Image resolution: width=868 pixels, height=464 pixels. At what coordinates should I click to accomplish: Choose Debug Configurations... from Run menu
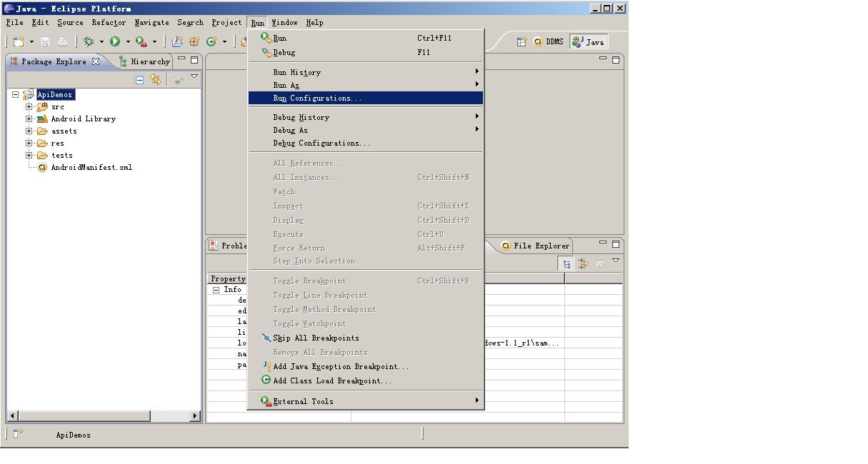(366, 143)
